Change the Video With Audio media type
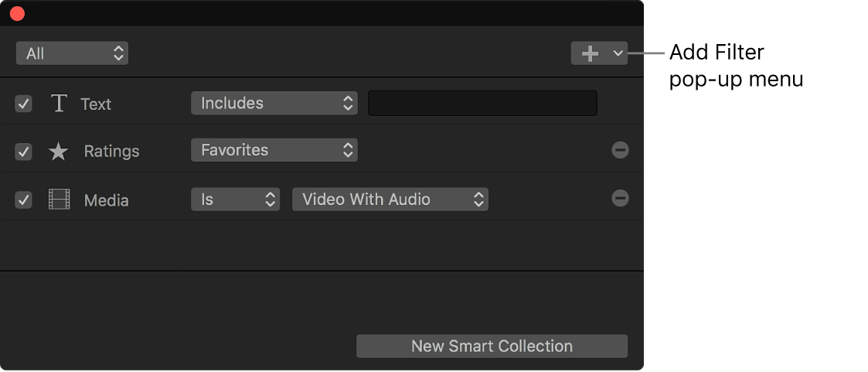The image size is (868, 372). tap(390, 200)
